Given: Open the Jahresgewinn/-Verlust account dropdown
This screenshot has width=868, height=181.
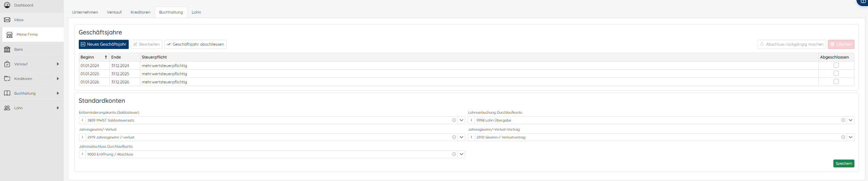Looking at the screenshot, I should (462, 137).
